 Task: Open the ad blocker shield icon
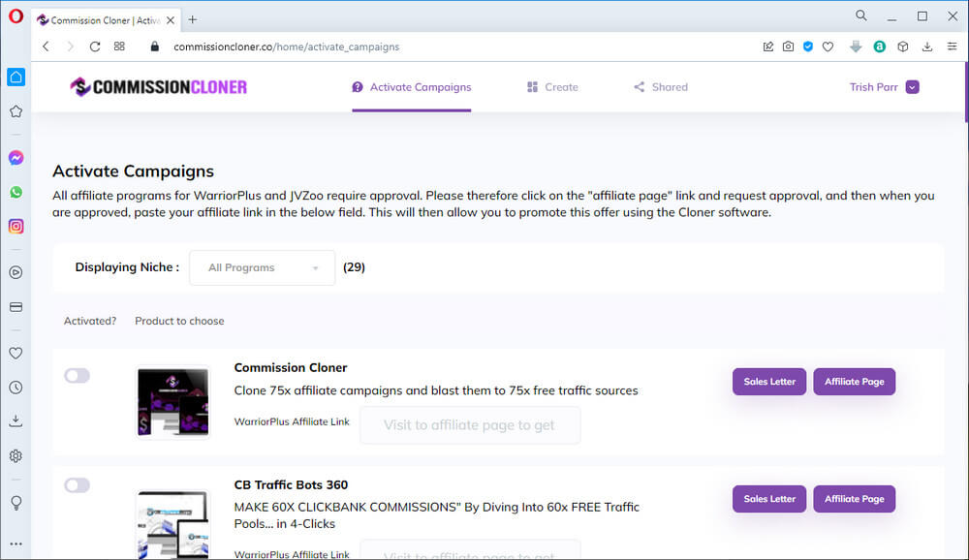[x=808, y=47]
